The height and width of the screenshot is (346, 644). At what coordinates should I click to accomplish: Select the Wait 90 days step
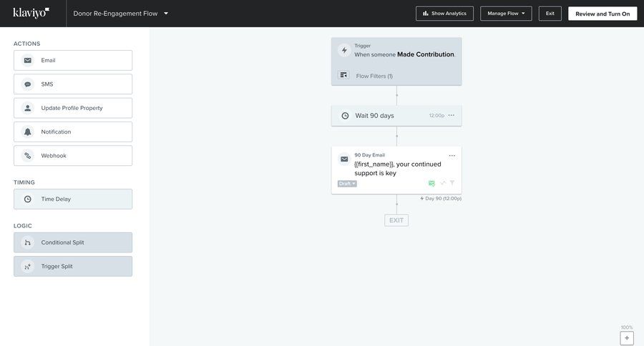click(x=396, y=116)
